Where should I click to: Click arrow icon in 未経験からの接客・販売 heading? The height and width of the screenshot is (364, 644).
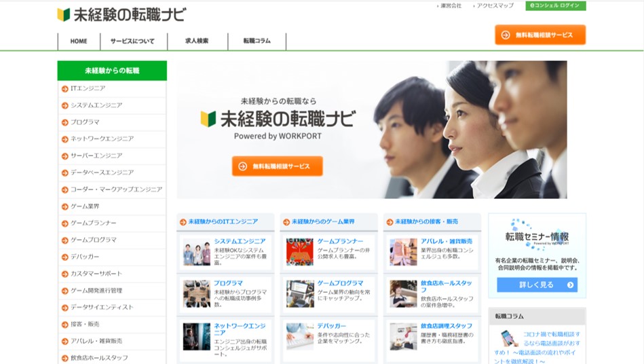click(x=390, y=222)
